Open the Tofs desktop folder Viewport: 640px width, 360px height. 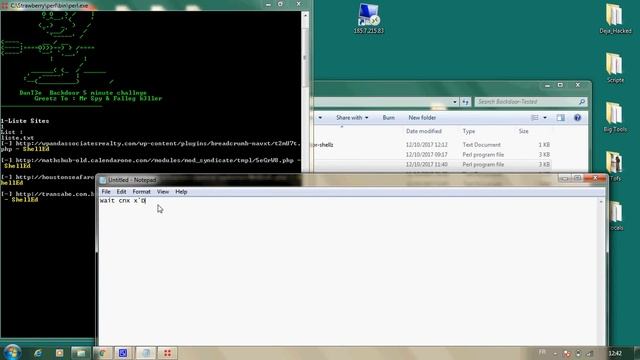point(615,167)
